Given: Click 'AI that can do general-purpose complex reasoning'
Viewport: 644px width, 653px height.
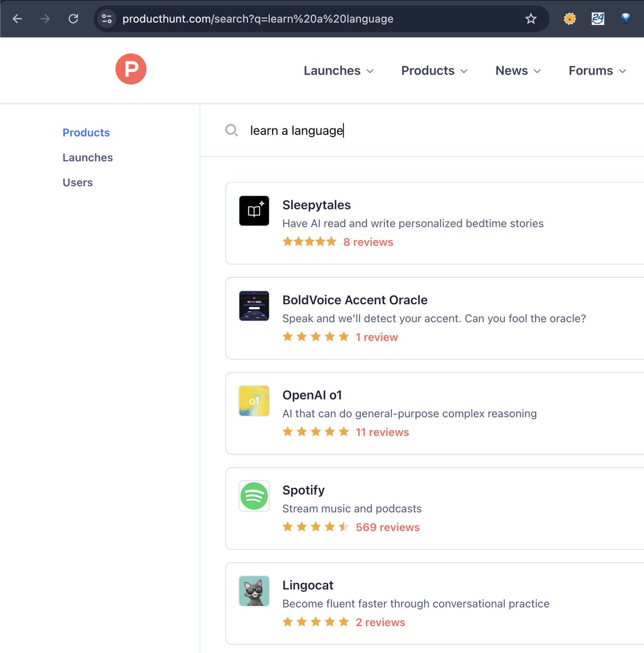Looking at the screenshot, I should 409,414.
